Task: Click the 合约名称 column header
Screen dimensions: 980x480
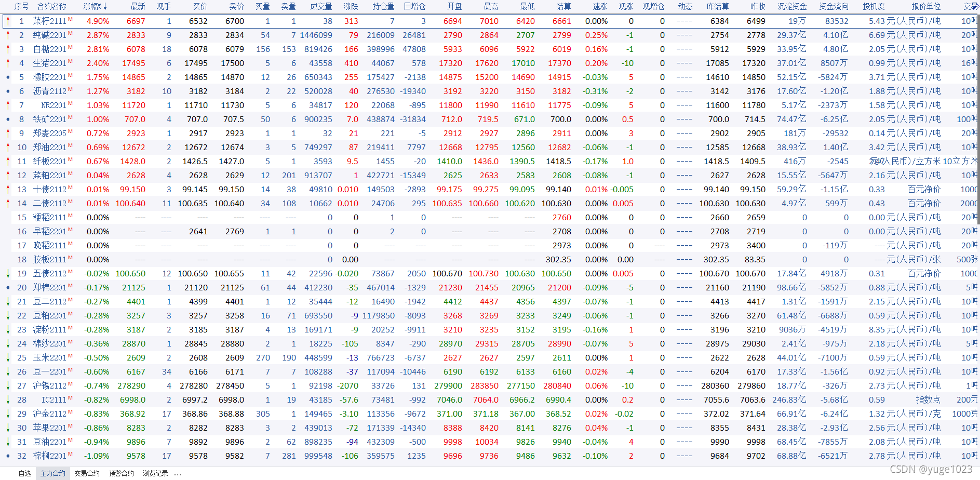Action: tap(52, 6)
